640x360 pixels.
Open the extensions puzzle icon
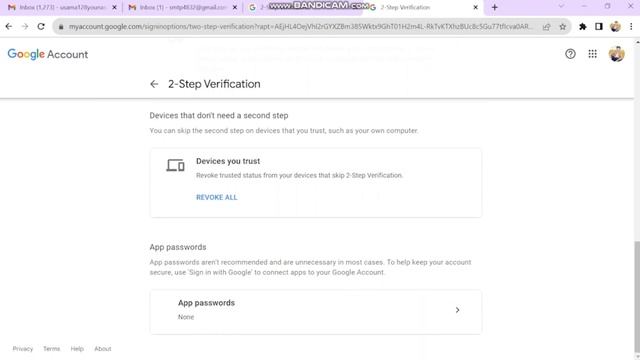pos(582,27)
